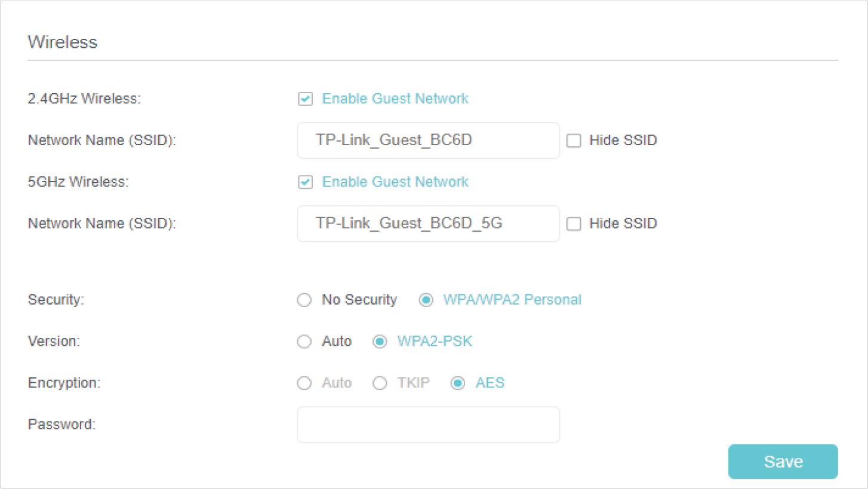Click the Password: field label
The image size is (868, 489).
[61, 425]
